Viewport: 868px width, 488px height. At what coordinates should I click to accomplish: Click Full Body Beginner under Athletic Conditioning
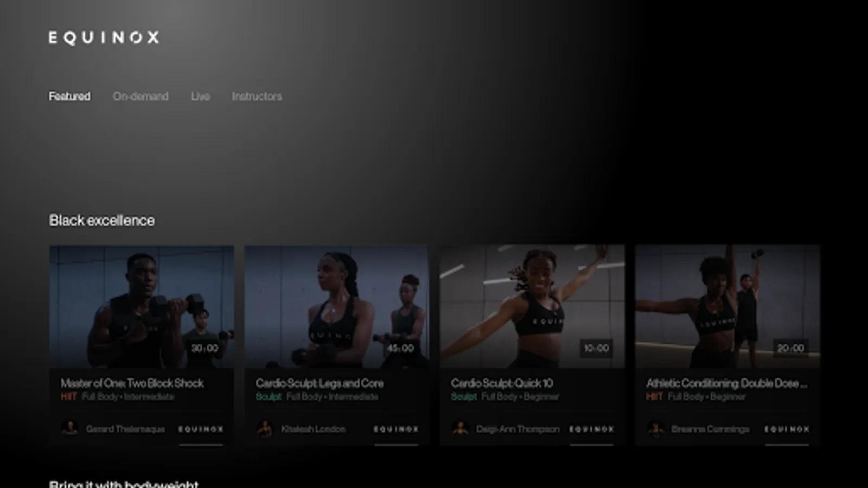(706, 397)
